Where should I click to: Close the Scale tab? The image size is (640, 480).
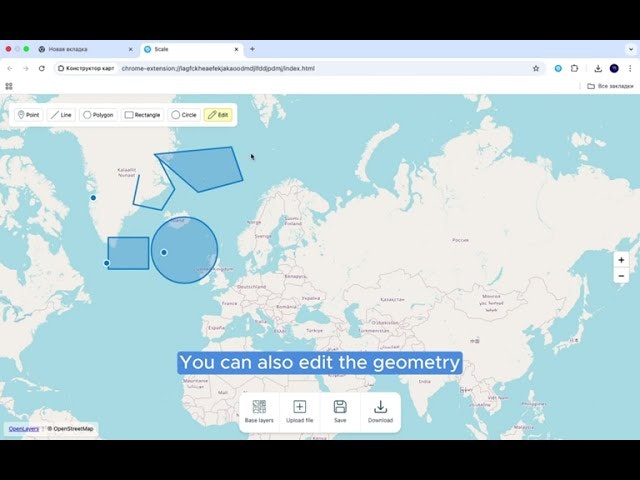[x=236, y=49]
